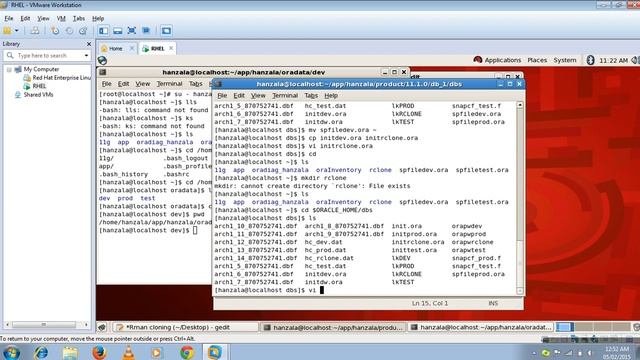The height and width of the screenshot is (360, 640).
Task: Open VLC media player from taskbar
Action: (129, 352)
